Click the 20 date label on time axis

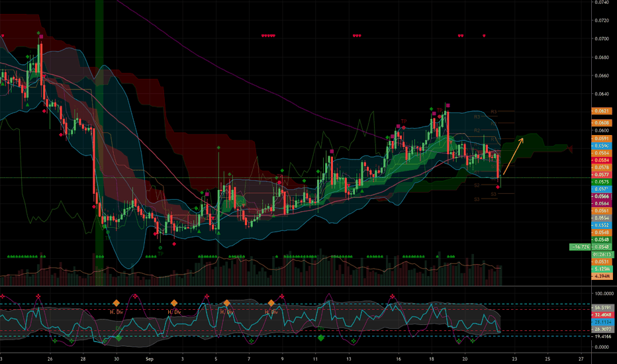[x=465, y=359]
